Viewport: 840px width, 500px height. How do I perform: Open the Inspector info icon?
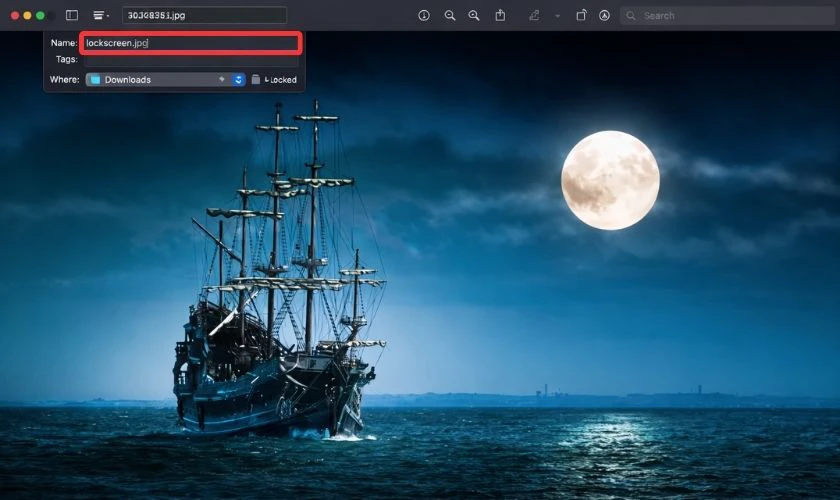point(424,16)
